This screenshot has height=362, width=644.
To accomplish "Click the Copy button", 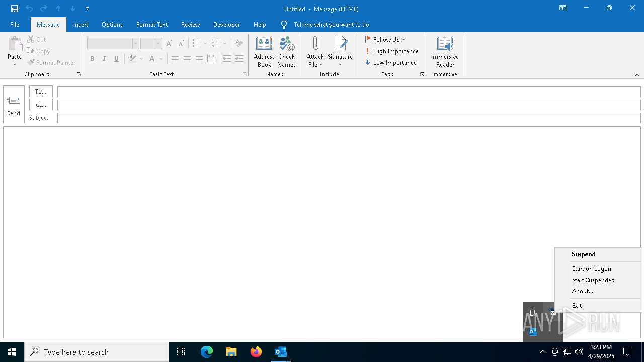I will pyautogui.click(x=39, y=51).
